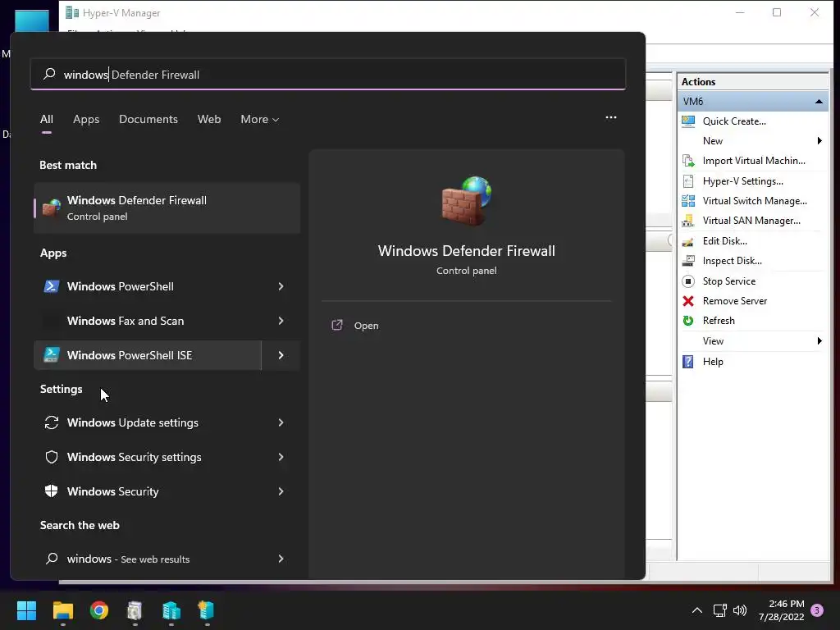Switch to the Apps search tab
Screen dimensions: 840x630
pyautogui.click(x=86, y=120)
